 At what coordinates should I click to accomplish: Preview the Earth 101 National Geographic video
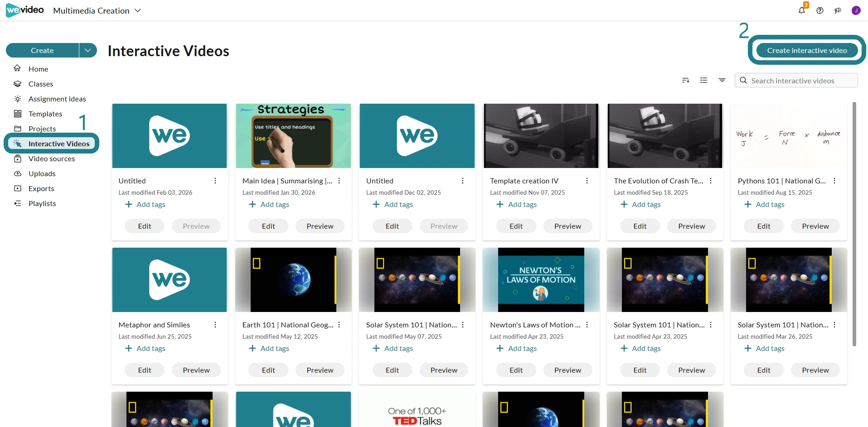tap(320, 370)
